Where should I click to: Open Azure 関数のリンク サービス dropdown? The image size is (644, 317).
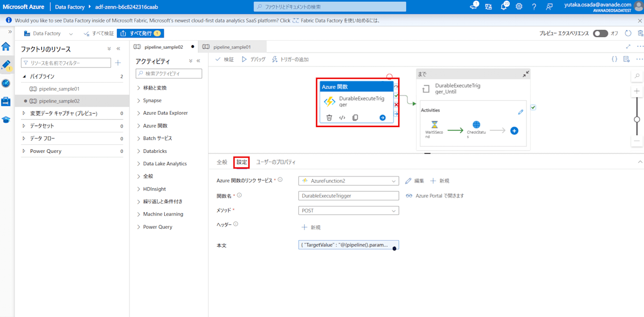tap(349, 181)
